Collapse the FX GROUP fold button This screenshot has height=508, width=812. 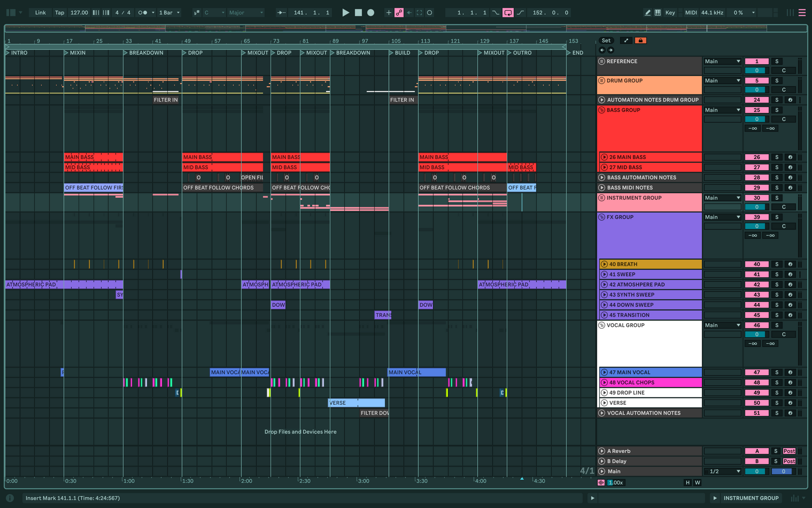[601, 217]
